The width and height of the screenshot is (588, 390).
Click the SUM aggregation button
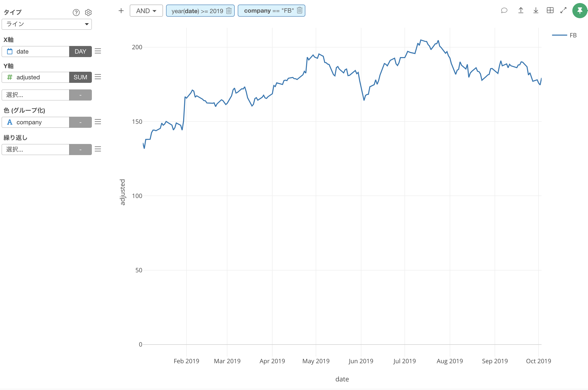80,77
